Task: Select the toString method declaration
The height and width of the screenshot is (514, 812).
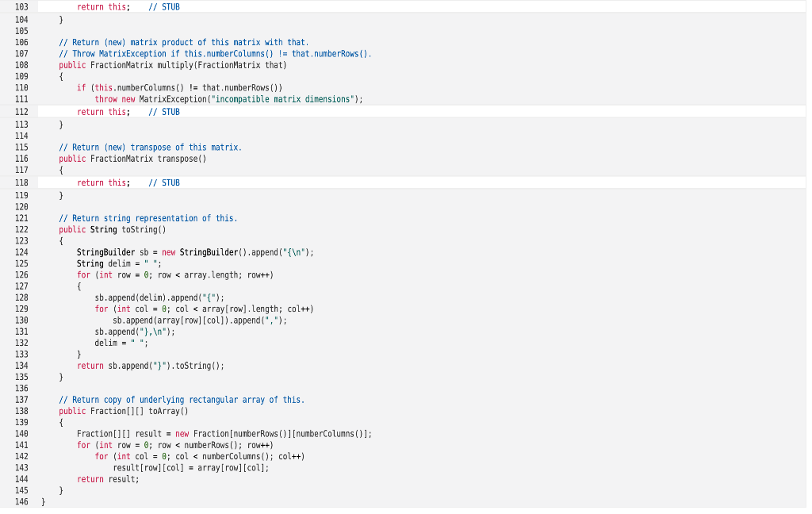Action: click(119, 229)
